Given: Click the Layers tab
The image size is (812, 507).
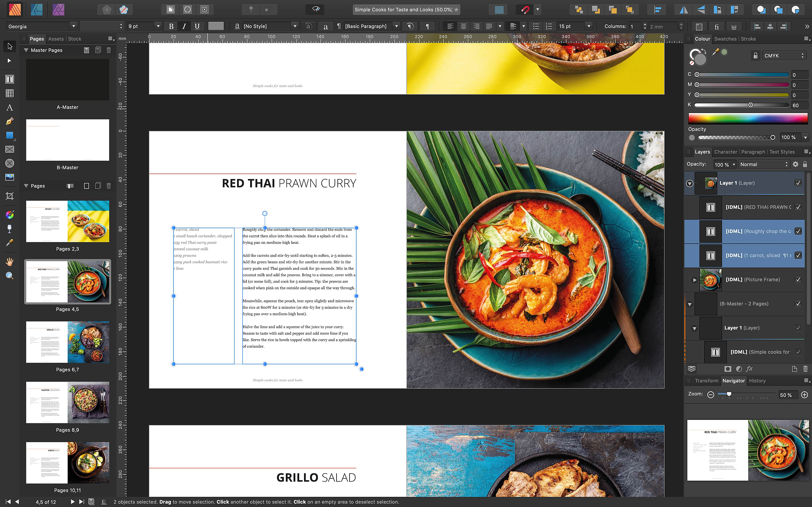Looking at the screenshot, I should tap(702, 152).
